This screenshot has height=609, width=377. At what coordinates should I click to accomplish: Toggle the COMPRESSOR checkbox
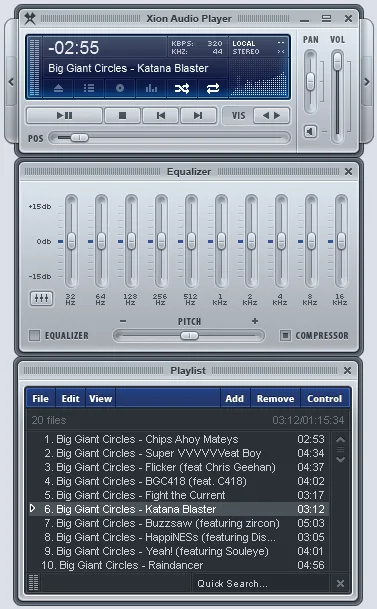(285, 335)
